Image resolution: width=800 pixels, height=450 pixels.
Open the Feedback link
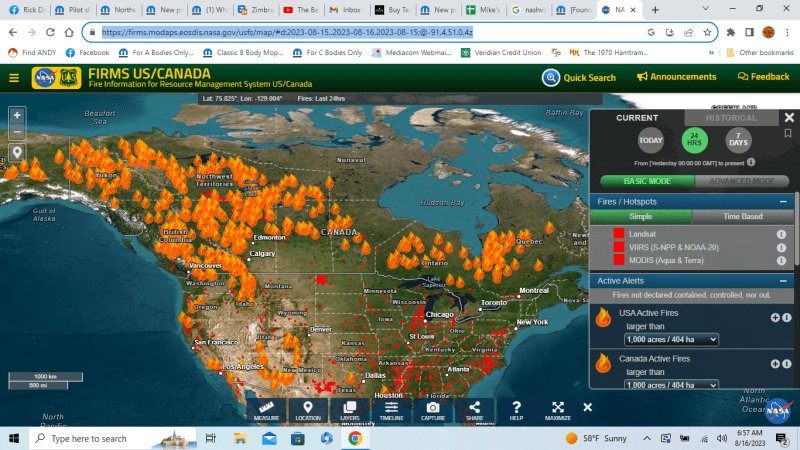(763, 77)
